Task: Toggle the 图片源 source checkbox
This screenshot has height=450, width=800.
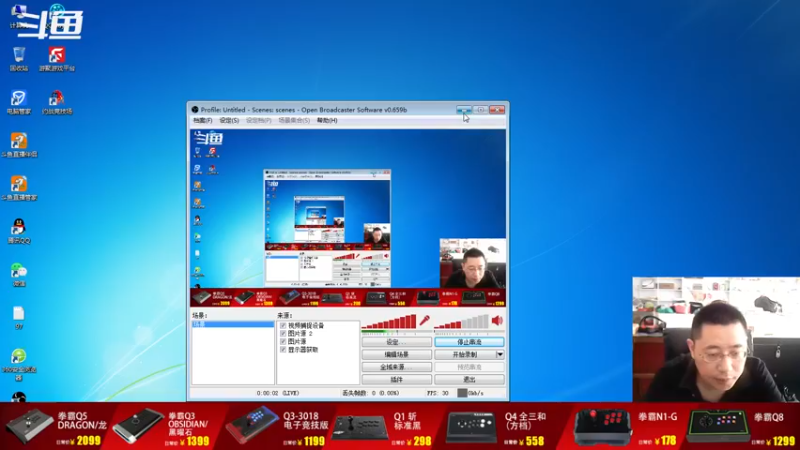Action: coord(283,341)
